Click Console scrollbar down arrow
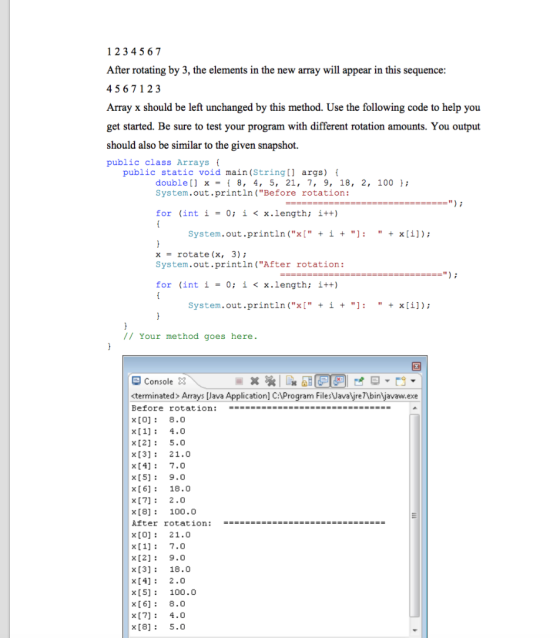Viewport: 560px width, 638px height. (414, 630)
